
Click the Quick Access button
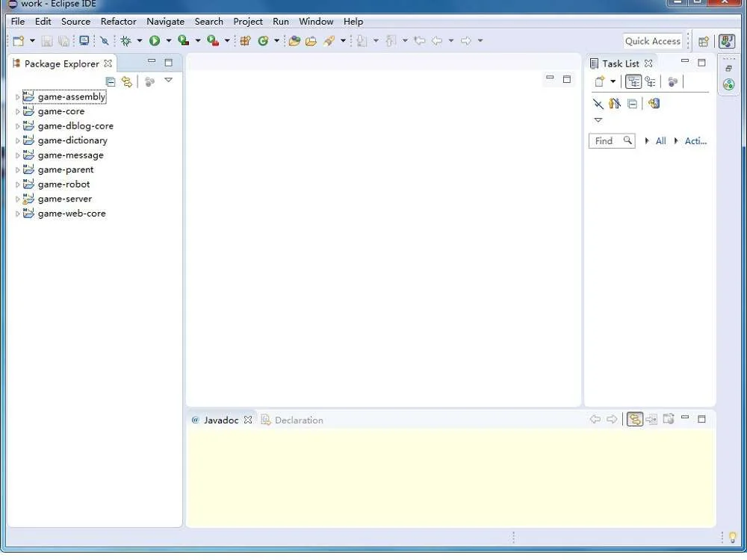653,40
